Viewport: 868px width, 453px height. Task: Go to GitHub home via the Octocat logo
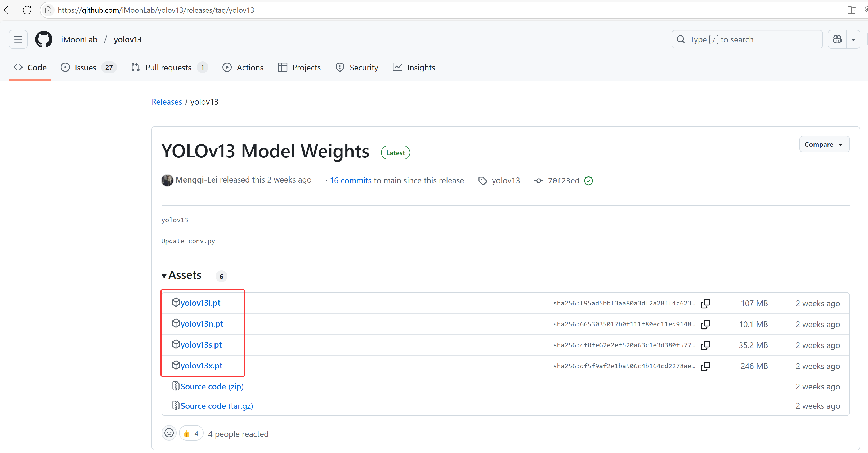click(44, 39)
